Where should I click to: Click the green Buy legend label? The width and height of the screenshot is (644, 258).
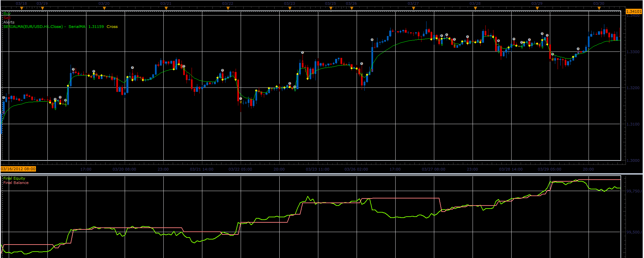(x=7, y=13)
